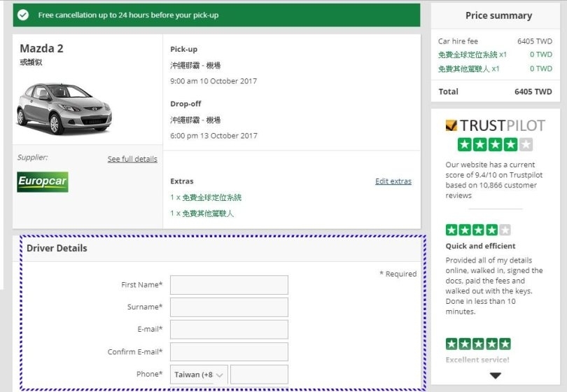This screenshot has width=567, height=392.
Task: Open the Taiwan phone country code dropdown
Action: click(199, 374)
